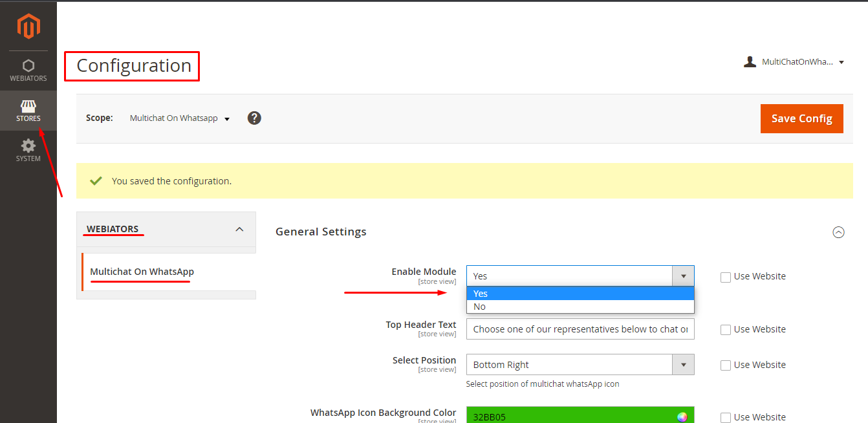Click the scope help question mark icon

pos(254,118)
